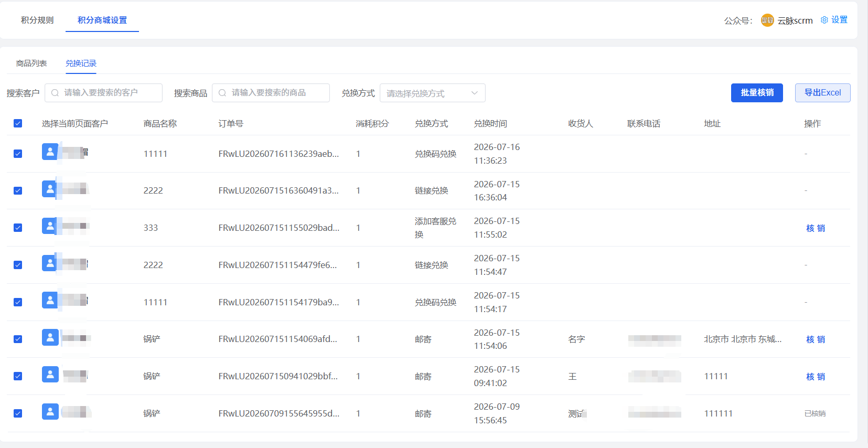Click the 兑换时间 column header
The width and height of the screenshot is (868, 448).
click(490, 123)
